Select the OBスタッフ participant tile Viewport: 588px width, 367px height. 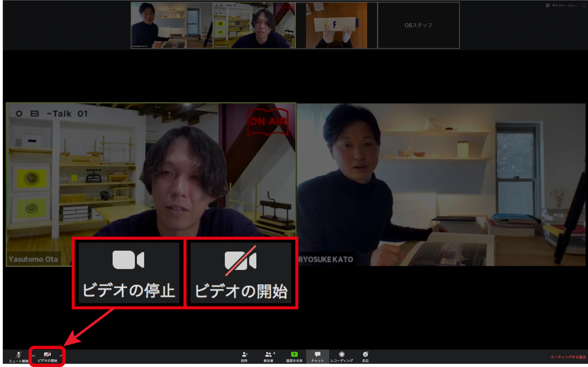[x=418, y=25]
